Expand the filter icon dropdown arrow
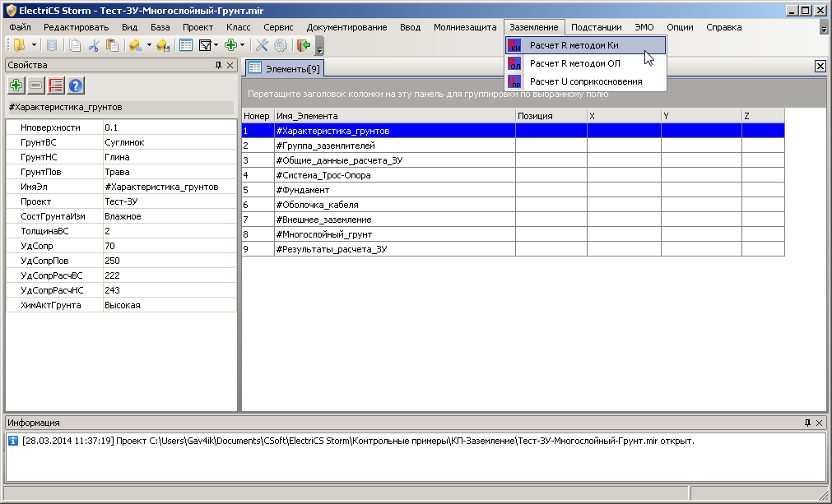The width and height of the screenshot is (832, 504). (x=216, y=46)
